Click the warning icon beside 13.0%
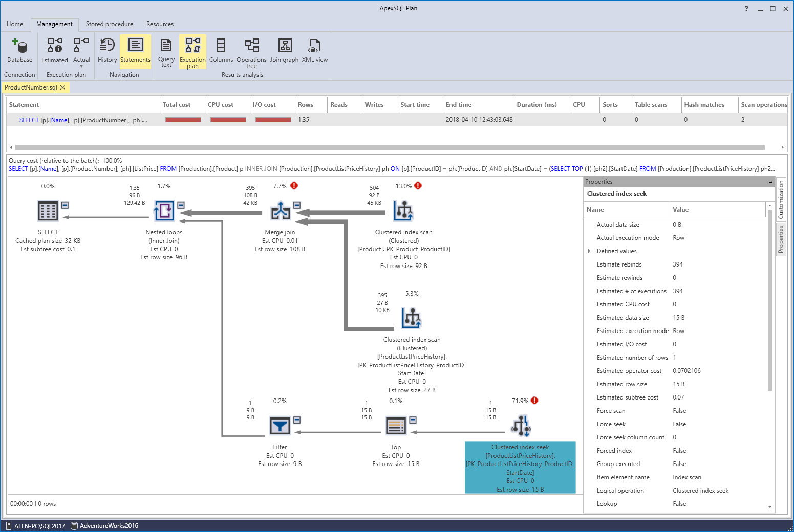The width and height of the screenshot is (794, 532). click(x=418, y=186)
